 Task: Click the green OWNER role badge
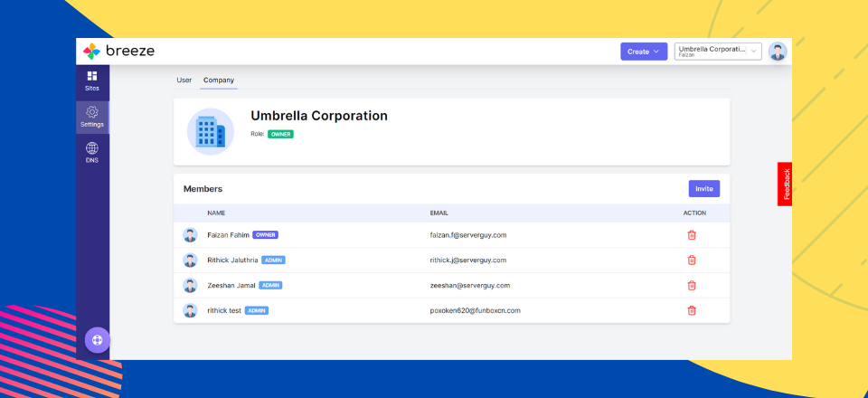[280, 134]
